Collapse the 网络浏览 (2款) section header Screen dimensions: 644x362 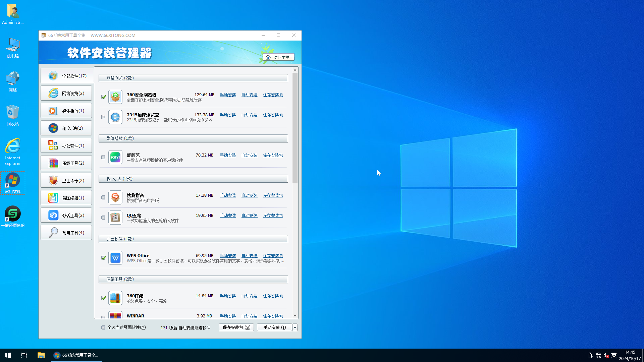[x=193, y=78]
